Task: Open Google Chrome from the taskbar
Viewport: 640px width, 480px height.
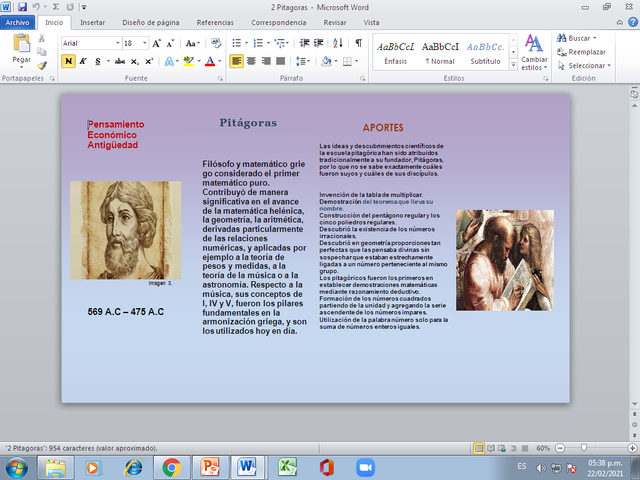Action: [x=171, y=466]
